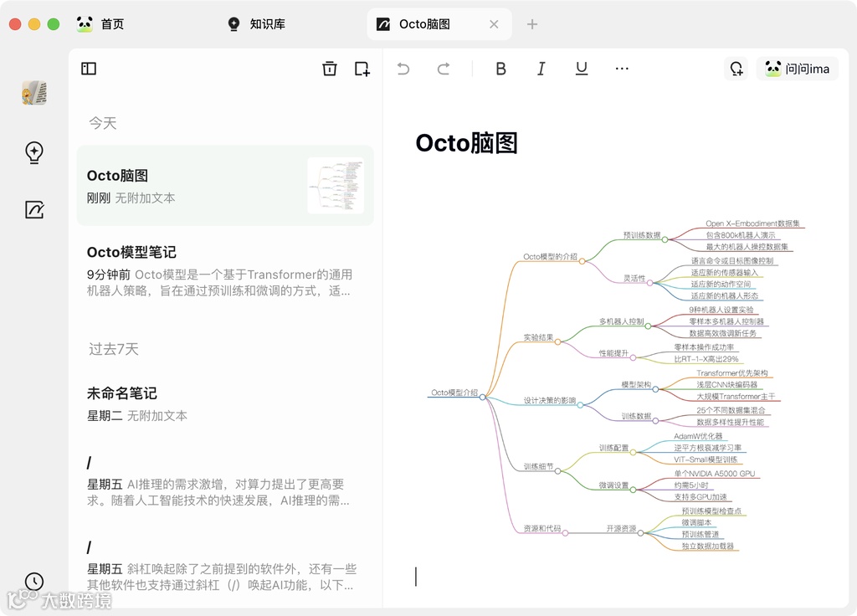
Task: Close the Octo脑图 tab
Action: coord(494,24)
